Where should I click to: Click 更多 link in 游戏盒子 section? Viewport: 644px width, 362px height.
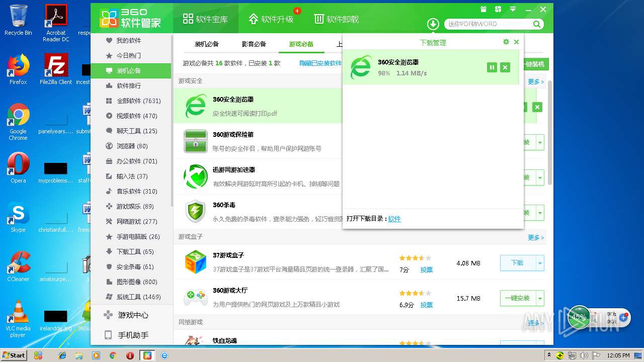(x=536, y=237)
